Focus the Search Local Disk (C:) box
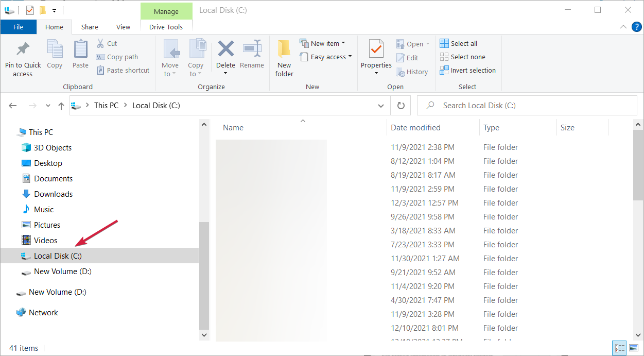Image resolution: width=644 pixels, height=356 pixels. click(527, 106)
